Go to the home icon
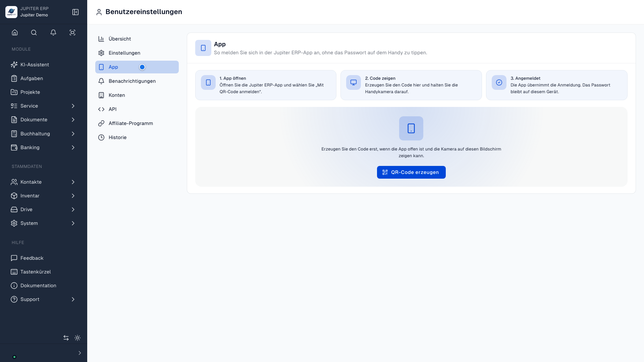 (15, 33)
